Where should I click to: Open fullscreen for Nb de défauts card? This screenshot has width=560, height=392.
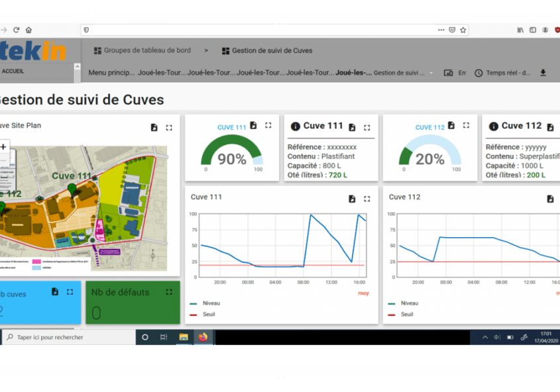(169, 291)
